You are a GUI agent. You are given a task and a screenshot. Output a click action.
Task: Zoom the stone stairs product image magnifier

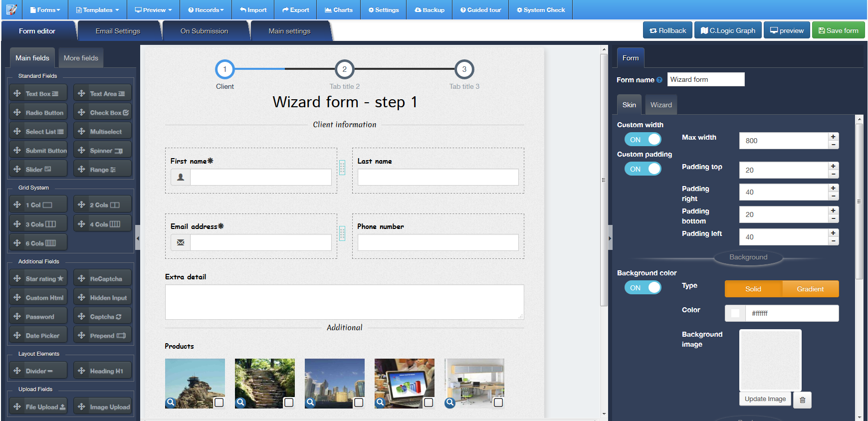(x=241, y=402)
